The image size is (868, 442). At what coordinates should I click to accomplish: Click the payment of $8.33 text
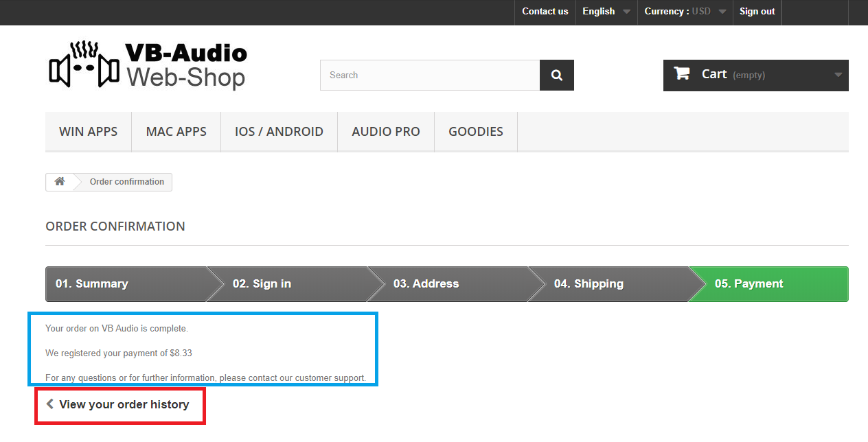tap(119, 353)
